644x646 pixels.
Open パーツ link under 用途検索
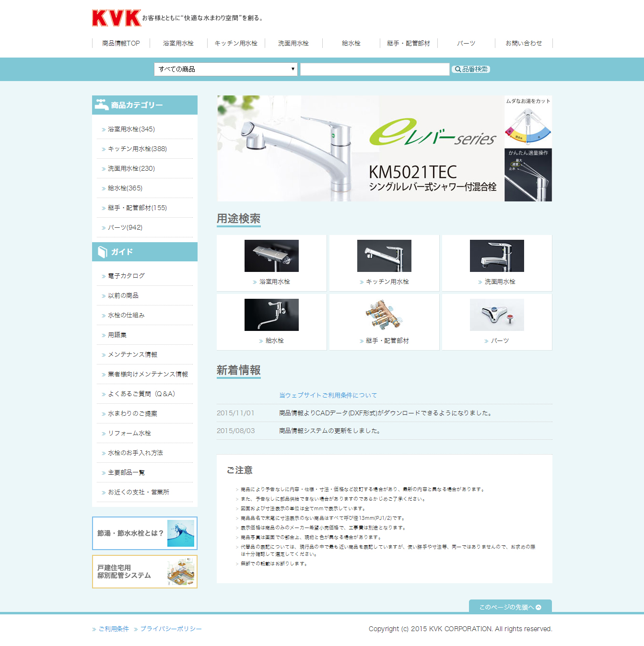pos(500,341)
